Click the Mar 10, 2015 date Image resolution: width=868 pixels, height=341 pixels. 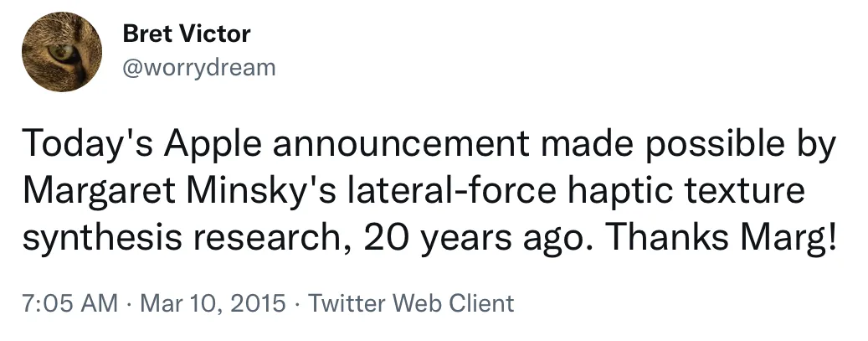coord(212,302)
